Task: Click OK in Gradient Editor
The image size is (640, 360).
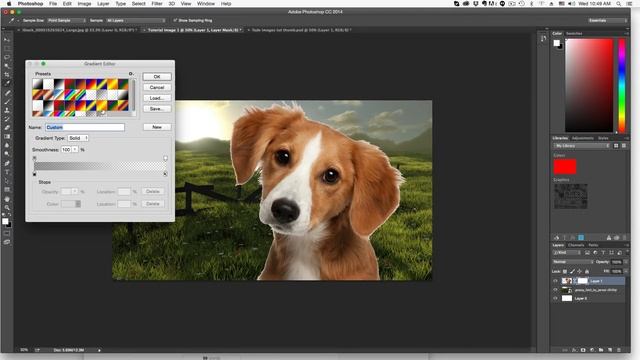Action: pyautogui.click(x=157, y=77)
